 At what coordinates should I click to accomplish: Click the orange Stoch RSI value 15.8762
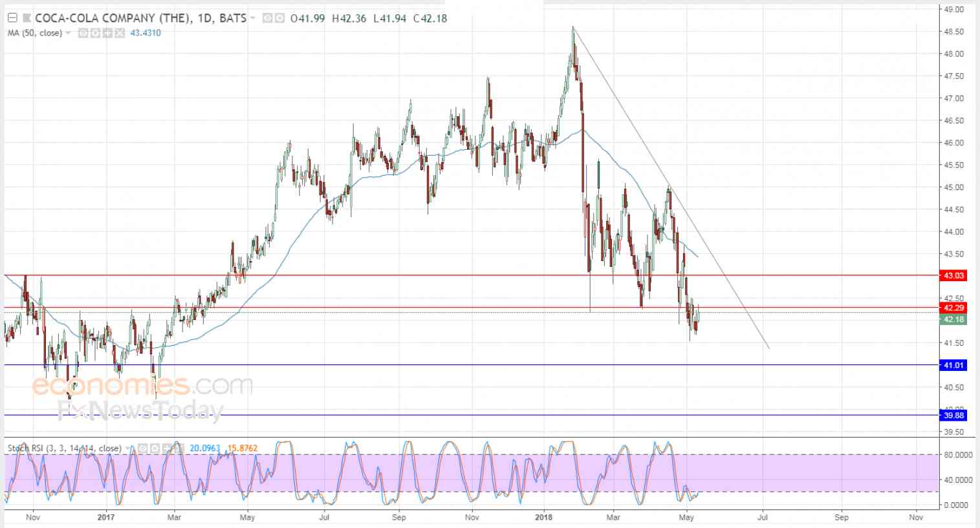(x=243, y=448)
